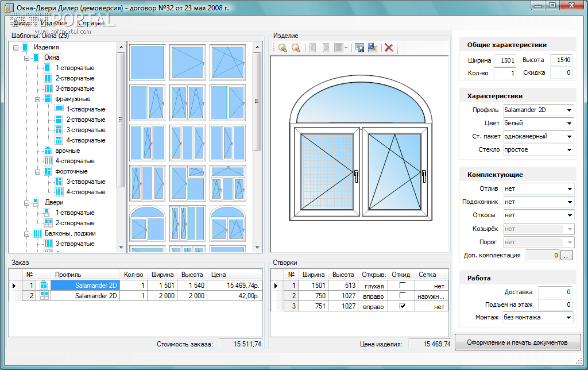Image resolution: width=588 pixels, height=370 pixels.
Task: Open the Монтаж dropdown
Action: (568, 318)
